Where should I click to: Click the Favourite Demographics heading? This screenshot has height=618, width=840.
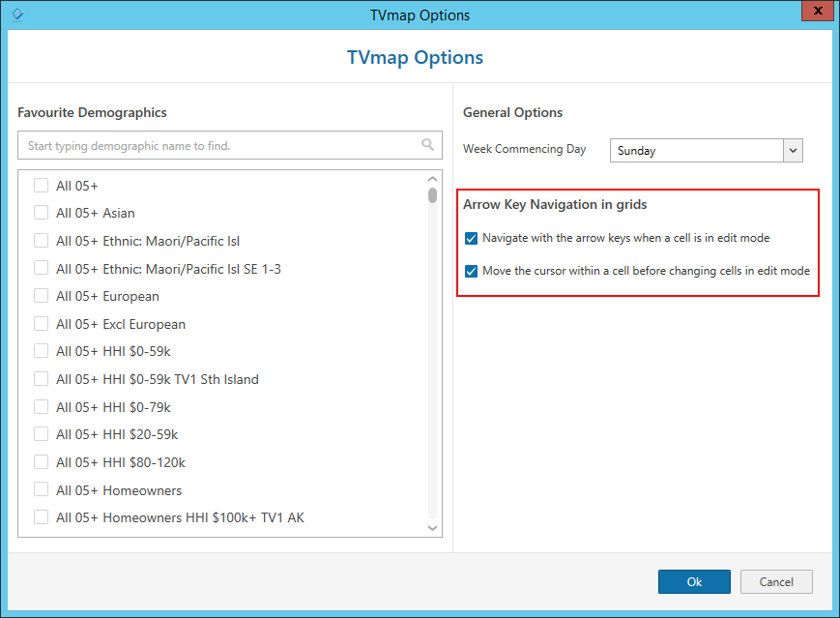click(x=92, y=112)
